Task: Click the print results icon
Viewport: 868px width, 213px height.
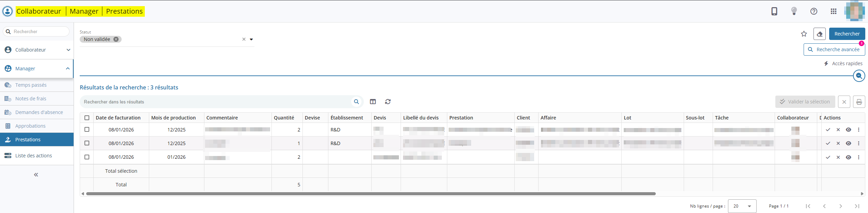Action: pyautogui.click(x=859, y=102)
